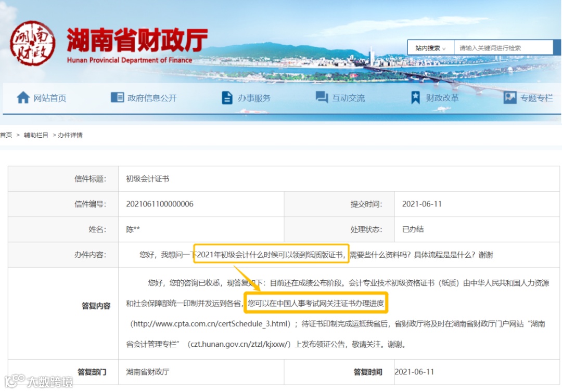Select the reply time 2021-06-11 value
Viewport: 562px width, 392px height.
point(414,372)
